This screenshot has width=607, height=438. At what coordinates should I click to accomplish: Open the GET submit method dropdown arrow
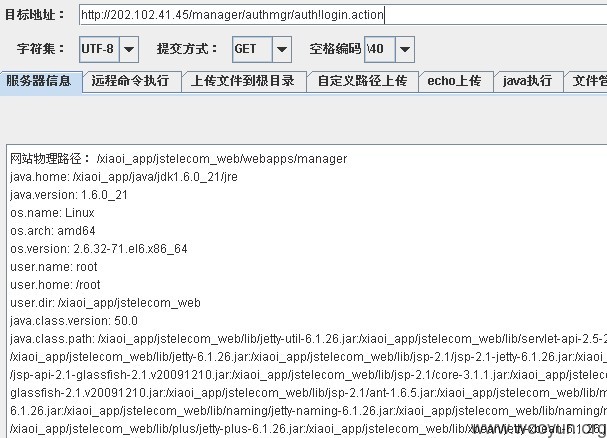282,49
